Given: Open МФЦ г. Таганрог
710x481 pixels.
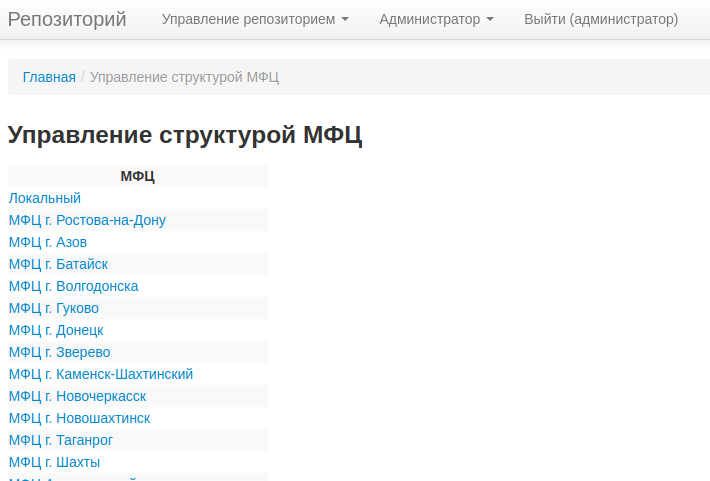Looking at the screenshot, I should tap(61, 440).
